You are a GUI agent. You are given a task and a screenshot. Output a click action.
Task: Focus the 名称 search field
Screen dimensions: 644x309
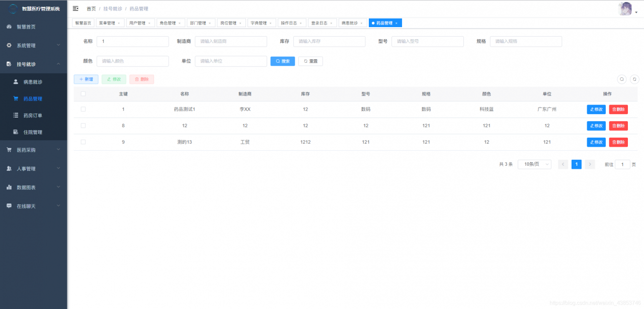[133, 41]
